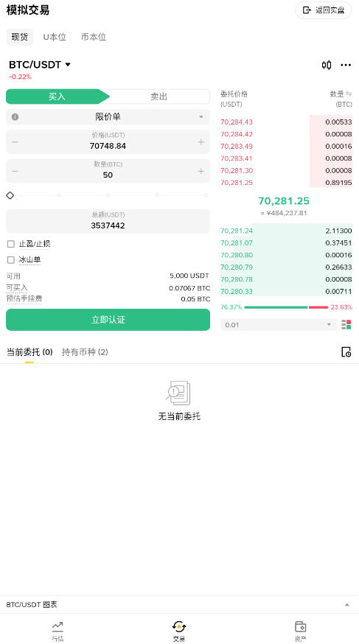The width and height of the screenshot is (359, 644).
Task: Select bid price 70,280.33
Action: tap(237, 292)
